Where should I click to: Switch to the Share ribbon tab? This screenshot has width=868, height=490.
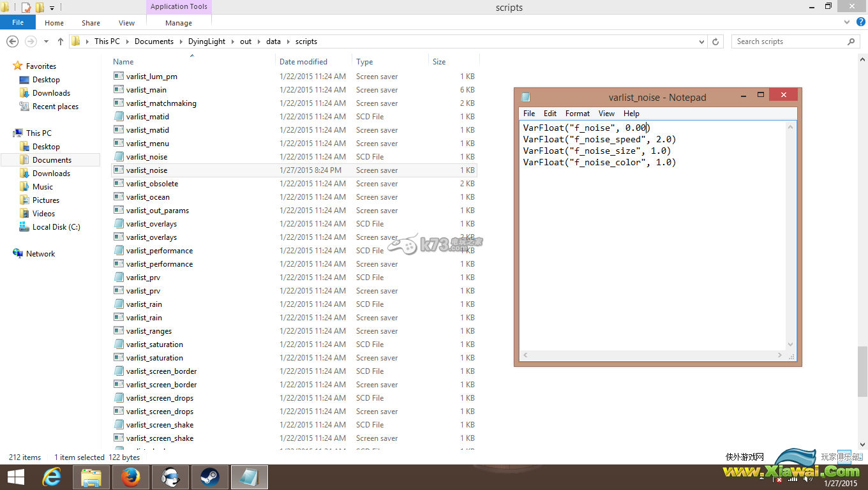click(91, 23)
